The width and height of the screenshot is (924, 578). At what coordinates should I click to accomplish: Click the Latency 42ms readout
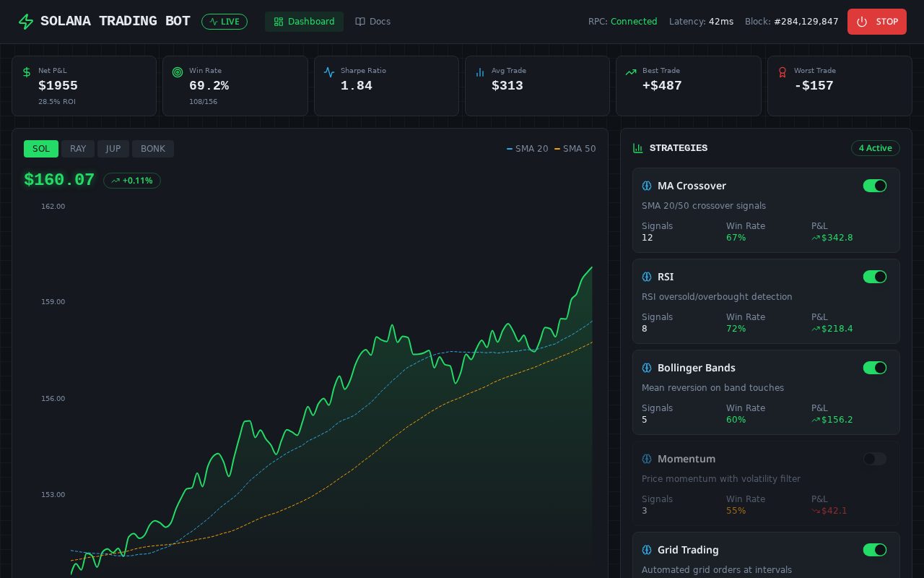(x=702, y=22)
